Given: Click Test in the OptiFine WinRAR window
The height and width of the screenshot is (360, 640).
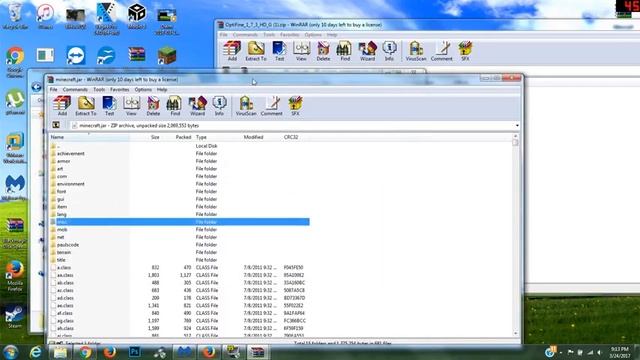Looking at the screenshot, I should [x=280, y=51].
